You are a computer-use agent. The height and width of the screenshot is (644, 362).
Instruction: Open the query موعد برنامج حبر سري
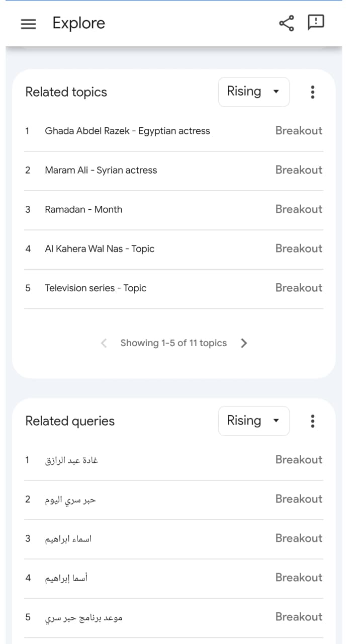tap(83, 617)
